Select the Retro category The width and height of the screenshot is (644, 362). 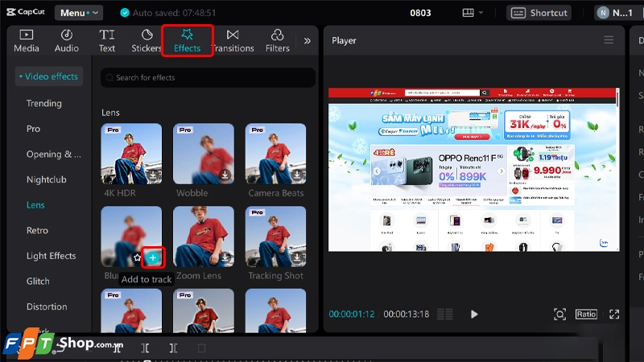37,231
